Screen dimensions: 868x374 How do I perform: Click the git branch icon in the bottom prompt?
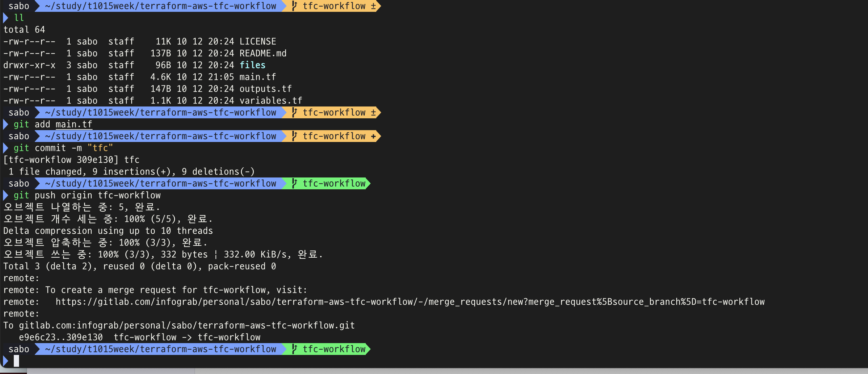pos(294,349)
